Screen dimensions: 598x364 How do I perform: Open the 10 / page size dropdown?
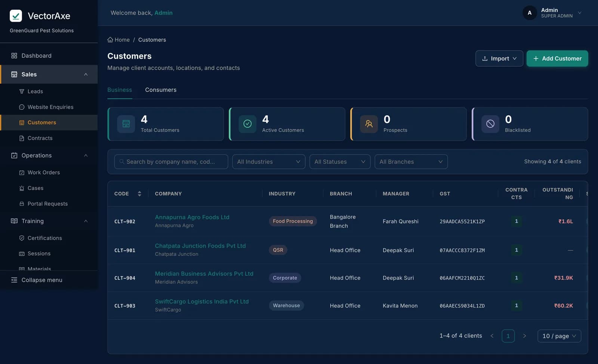pos(559,336)
